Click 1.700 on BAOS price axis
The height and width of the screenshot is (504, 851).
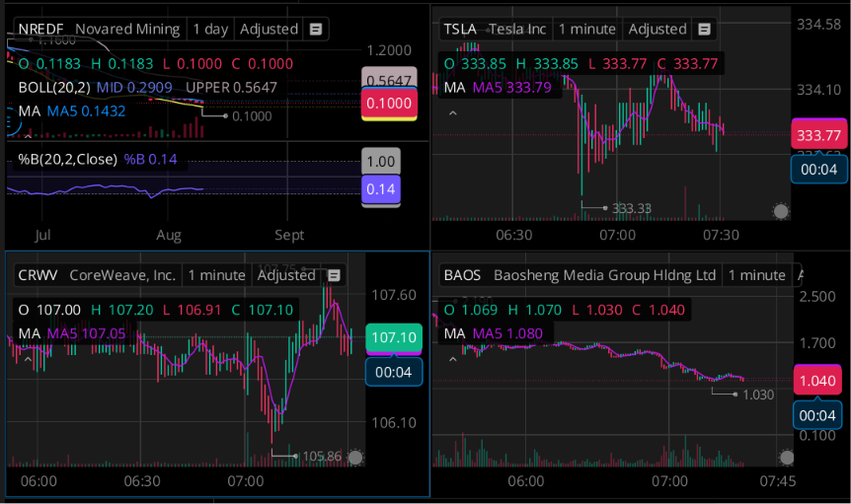[x=817, y=343]
